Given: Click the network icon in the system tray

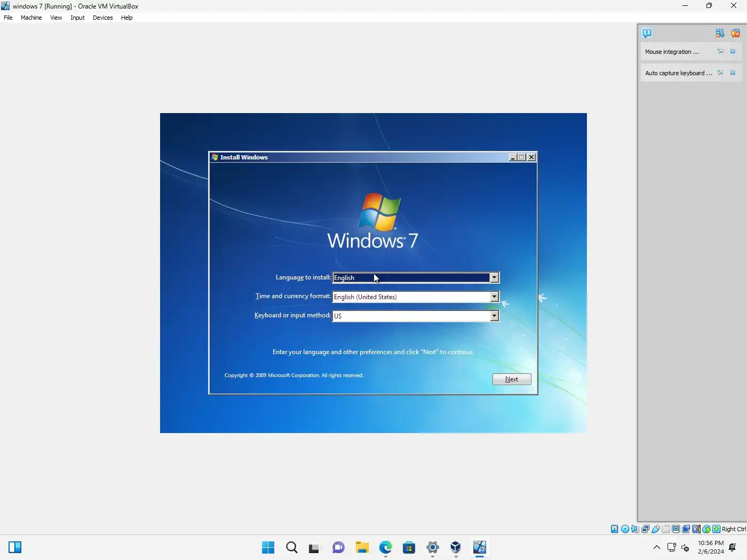Looking at the screenshot, I should coord(672,547).
